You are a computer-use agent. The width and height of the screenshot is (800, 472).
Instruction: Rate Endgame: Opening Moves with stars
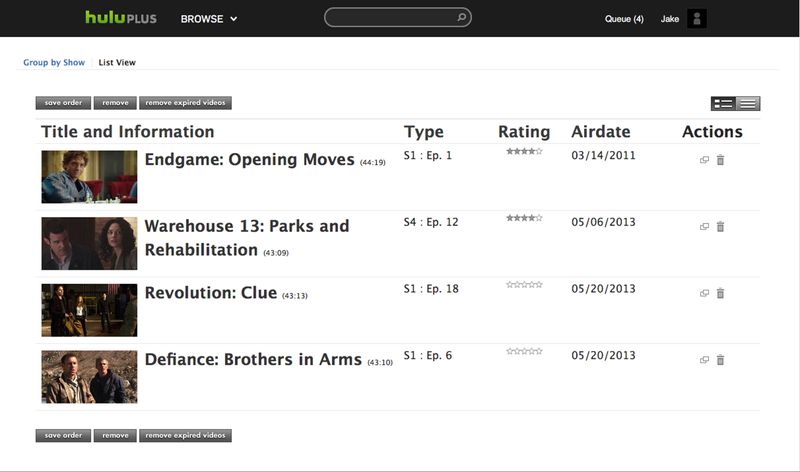point(524,151)
